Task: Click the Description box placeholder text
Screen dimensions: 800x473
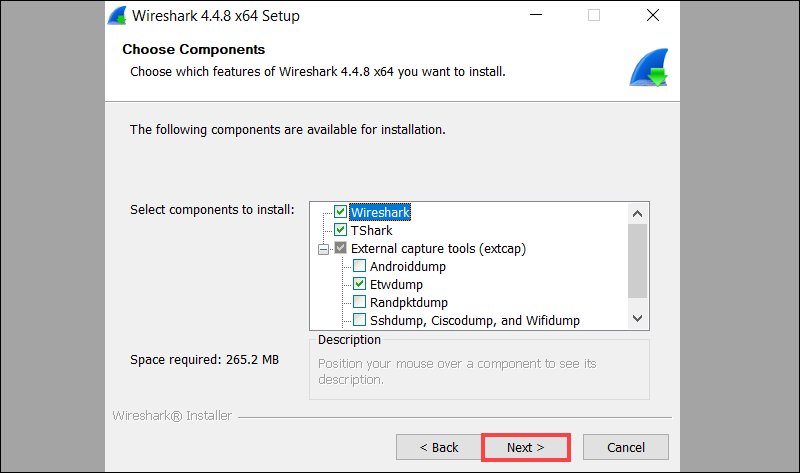Action: 457,371
